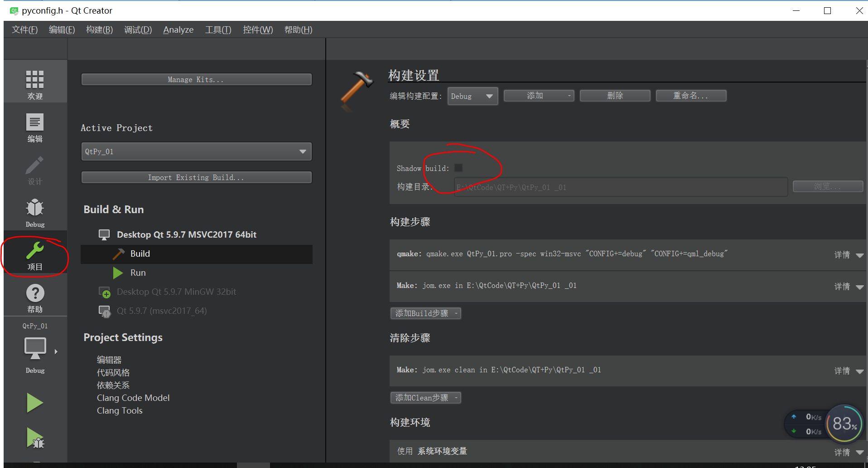Click the build directory path field
Screen dimensions: 868x468
pyautogui.click(x=621, y=187)
